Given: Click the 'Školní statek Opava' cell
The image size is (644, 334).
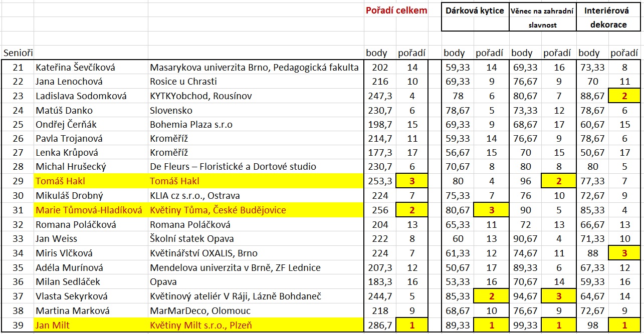Looking at the screenshot, I should point(192,239).
